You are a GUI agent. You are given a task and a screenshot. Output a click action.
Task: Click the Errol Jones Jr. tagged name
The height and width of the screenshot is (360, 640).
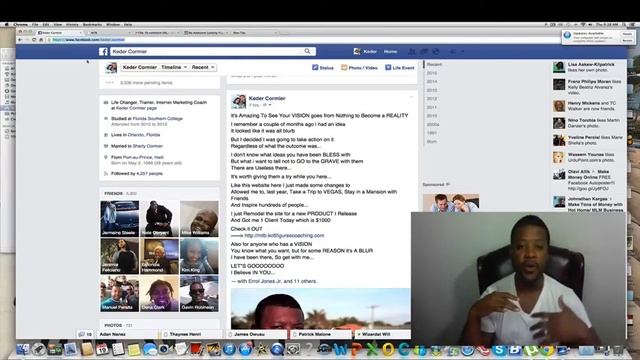(265, 281)
